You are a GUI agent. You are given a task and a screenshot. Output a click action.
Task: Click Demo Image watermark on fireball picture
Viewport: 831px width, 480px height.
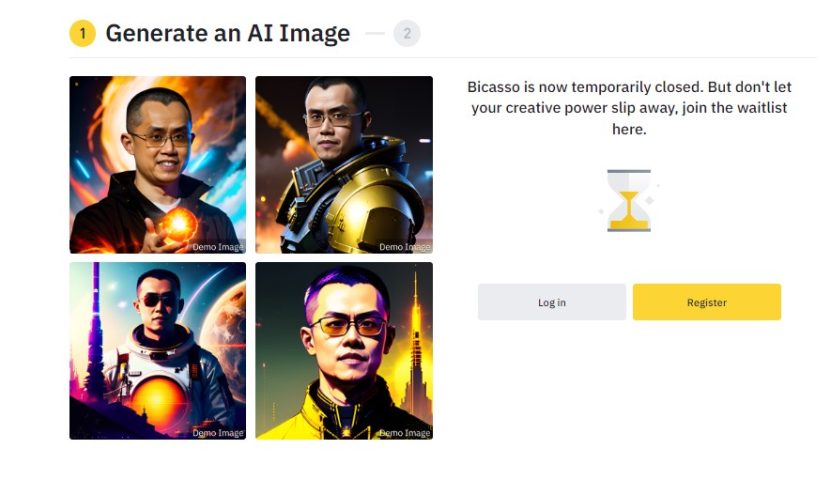pos(218,247)
